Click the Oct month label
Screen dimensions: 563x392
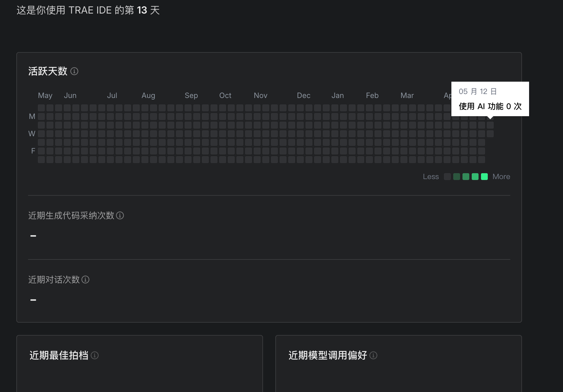click(225, 96)
